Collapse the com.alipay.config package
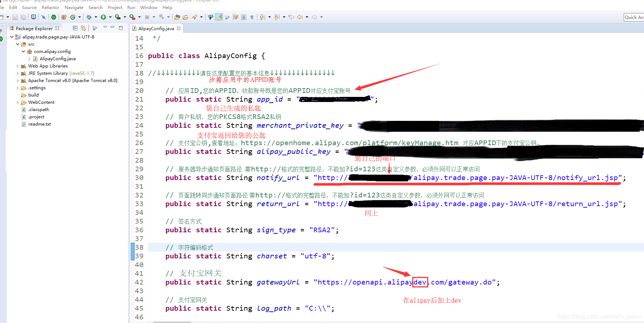 tap(23, 51)
